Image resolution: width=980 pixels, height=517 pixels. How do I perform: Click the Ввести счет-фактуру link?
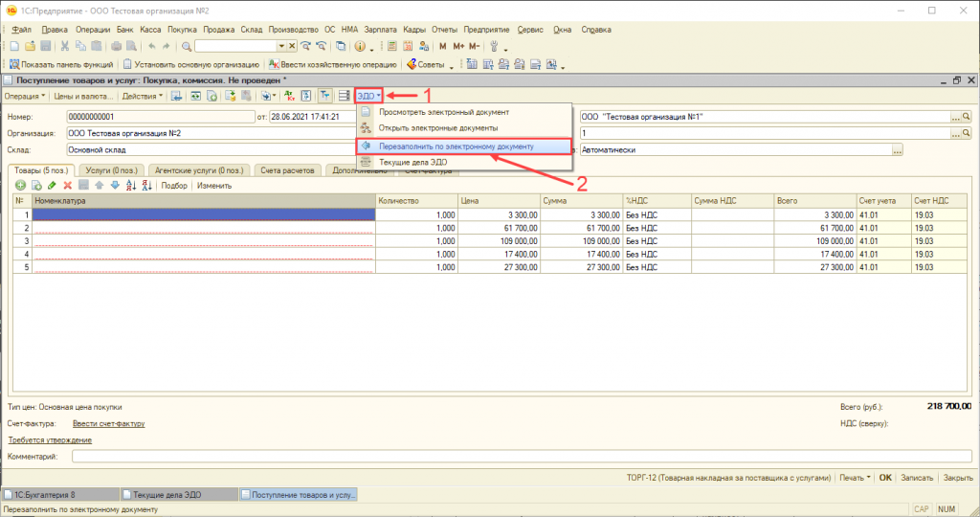pyautogui.click(x=108, y=422)
